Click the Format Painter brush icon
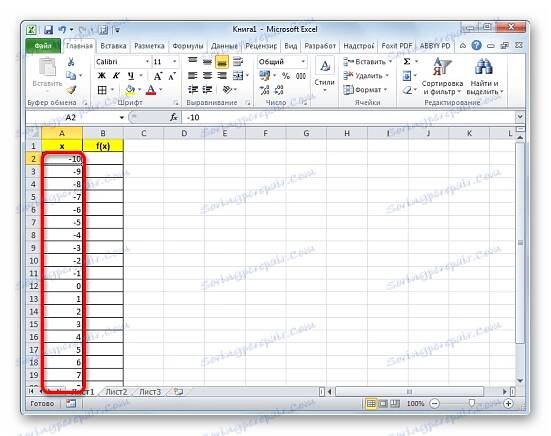Screen dimensions: 551x436 (71, 90)
